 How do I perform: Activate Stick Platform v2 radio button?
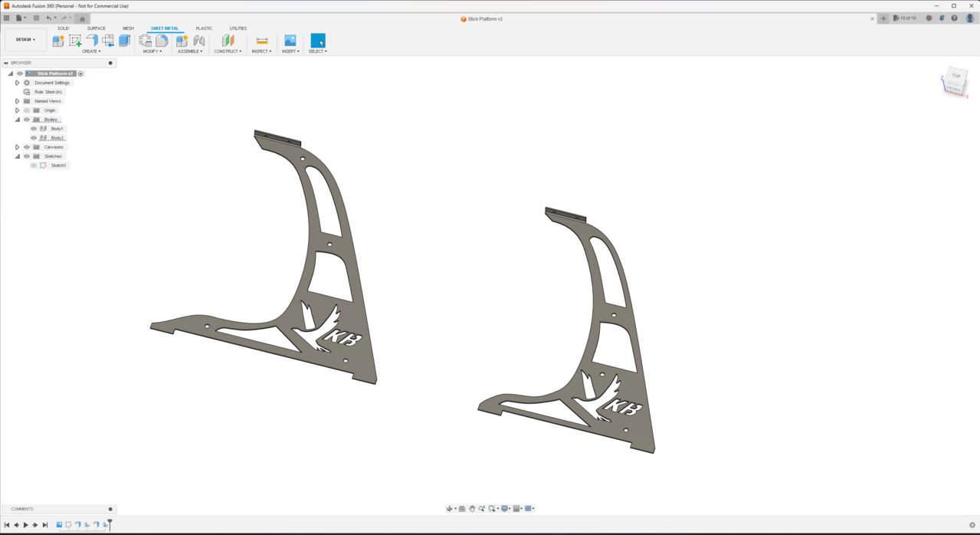pos(80,74)
